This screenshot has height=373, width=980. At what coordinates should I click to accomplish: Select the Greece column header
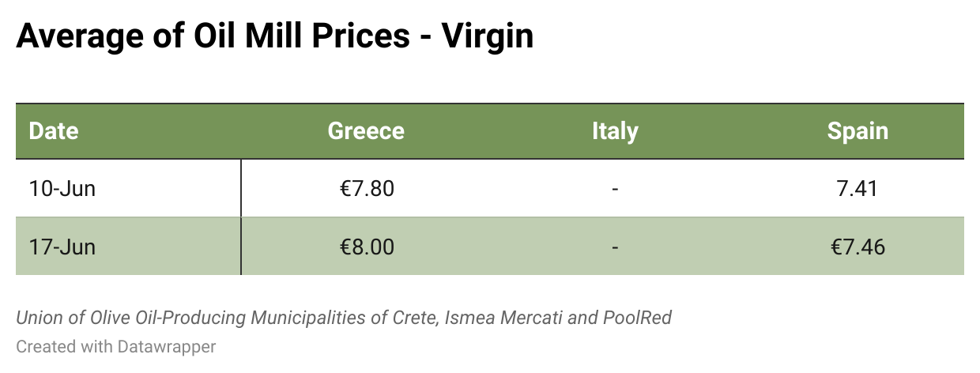pyautogui.click(x=366, y=131)
